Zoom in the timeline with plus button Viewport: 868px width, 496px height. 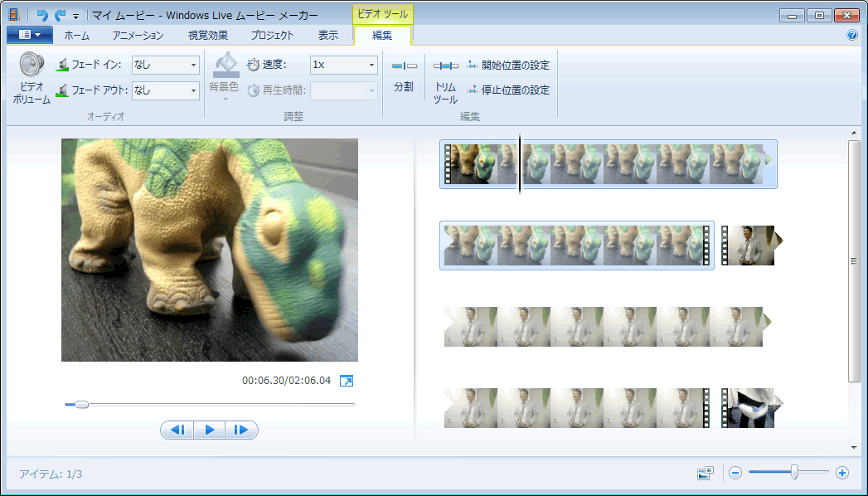click(842, 473)
